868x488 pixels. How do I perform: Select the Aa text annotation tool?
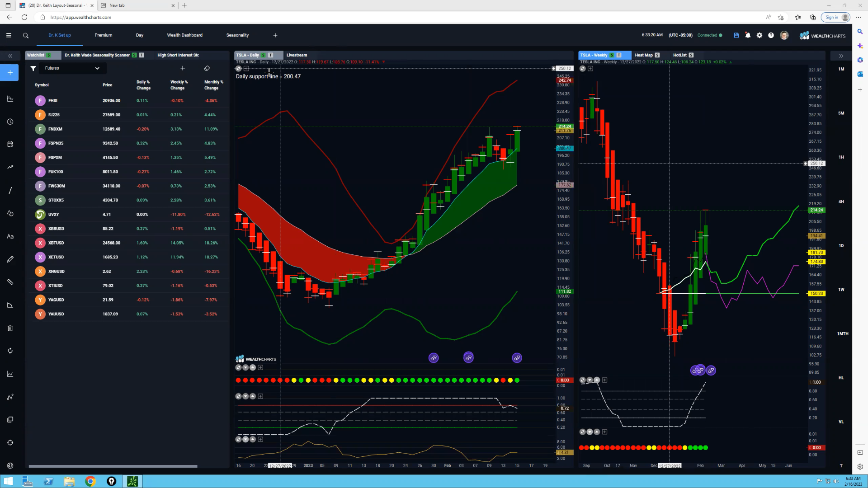tap(10, 236)
